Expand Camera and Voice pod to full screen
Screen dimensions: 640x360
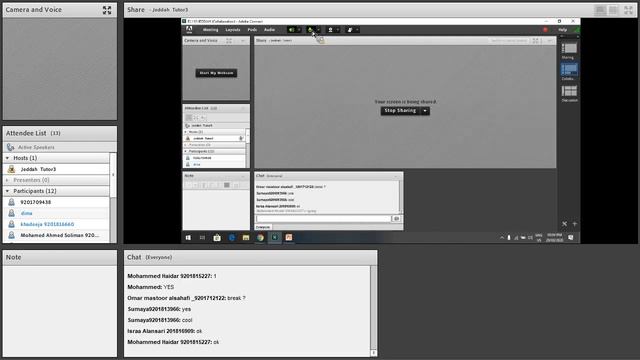tap(107, 10)
